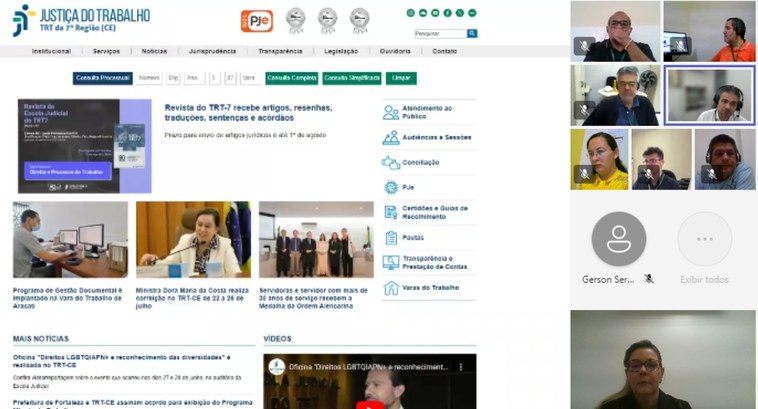Open the Serviços menu

(106, 51)
